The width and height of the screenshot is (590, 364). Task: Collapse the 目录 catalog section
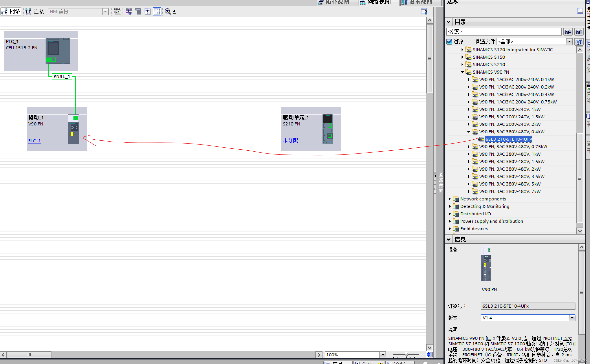[x=448, y=22]
